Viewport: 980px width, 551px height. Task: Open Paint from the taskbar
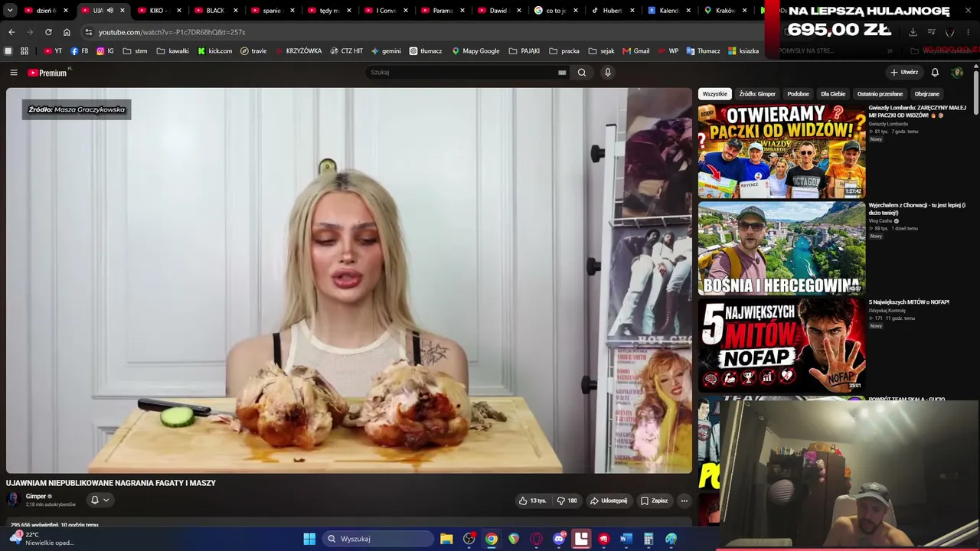671,539
